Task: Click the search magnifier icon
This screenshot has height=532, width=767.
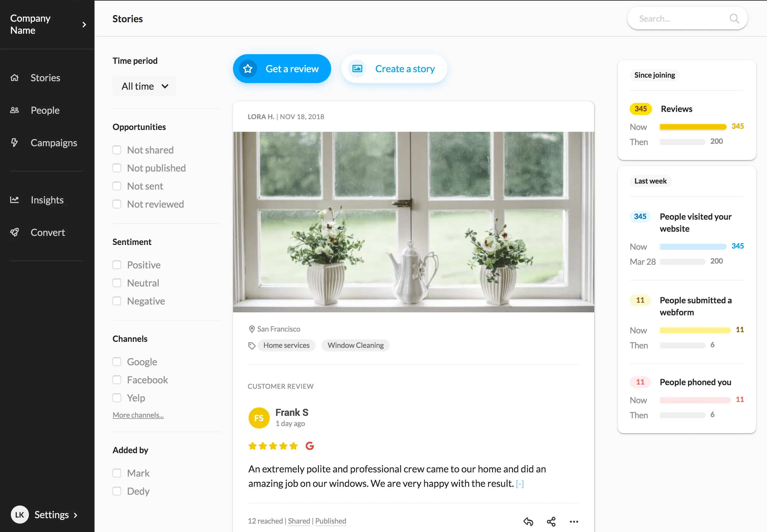Action: [x=734, y=19]
